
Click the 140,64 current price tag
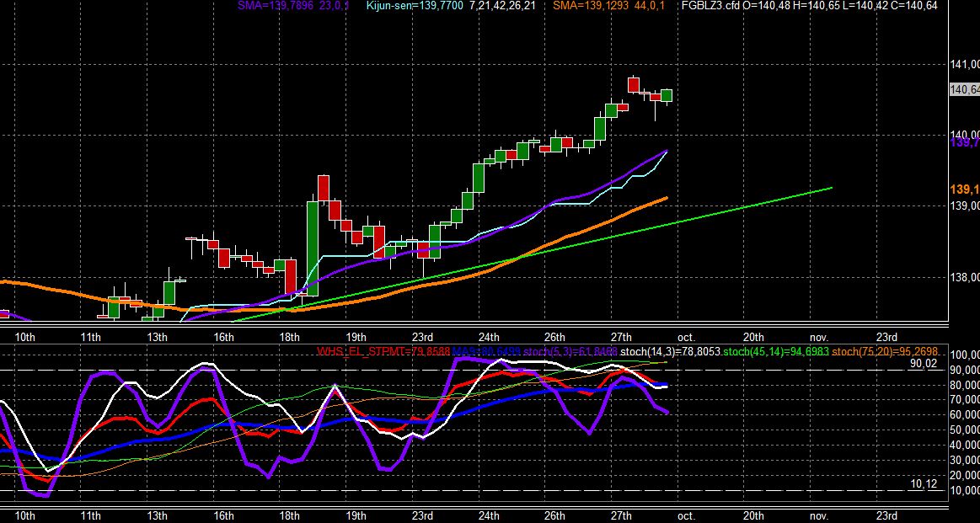click(964, 90)
